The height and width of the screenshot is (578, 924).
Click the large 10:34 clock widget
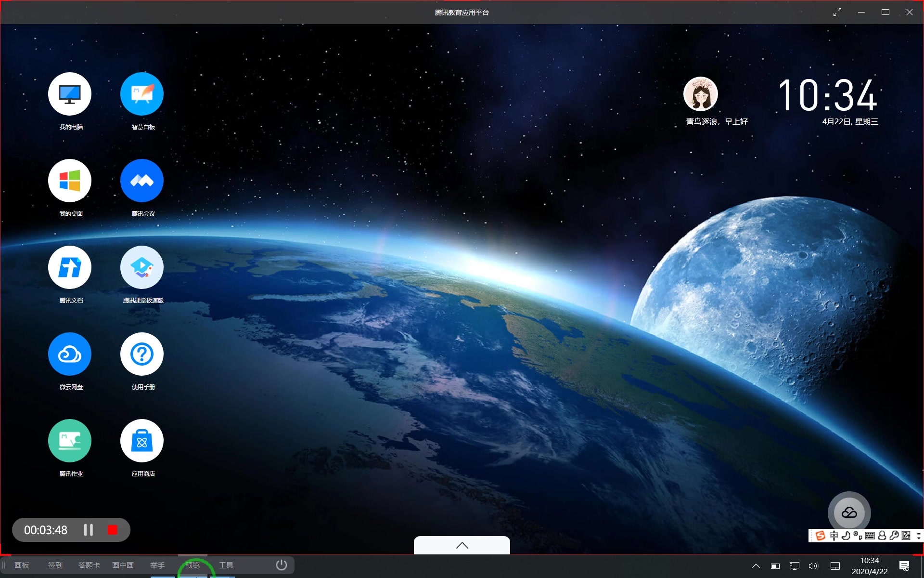828,95
